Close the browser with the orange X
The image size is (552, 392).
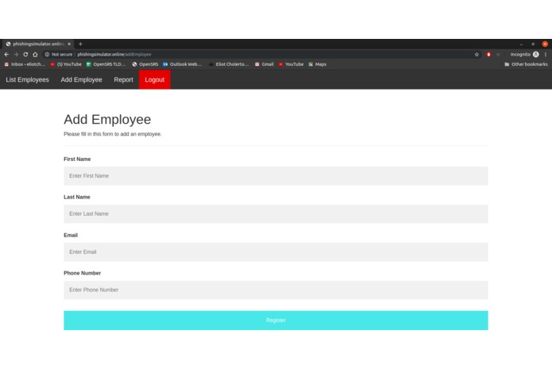pyautogui.click(x=545, y=44)
